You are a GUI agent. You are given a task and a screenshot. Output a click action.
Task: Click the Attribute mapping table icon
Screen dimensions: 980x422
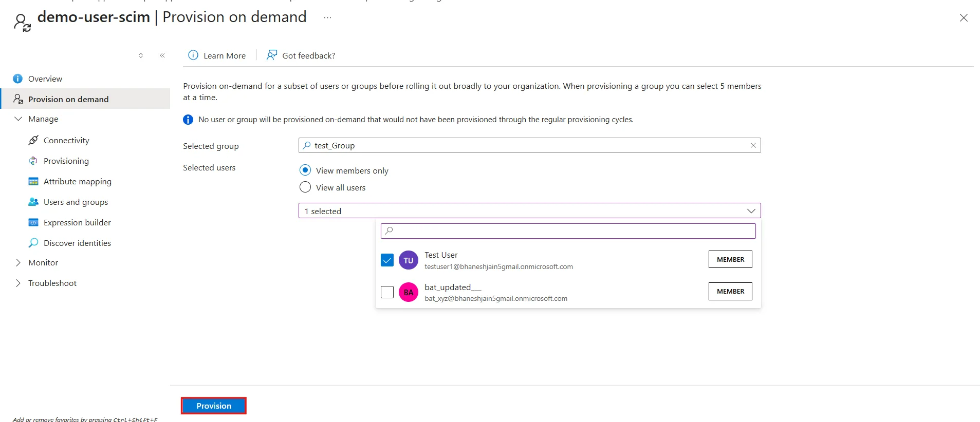[x=33, y=181]
